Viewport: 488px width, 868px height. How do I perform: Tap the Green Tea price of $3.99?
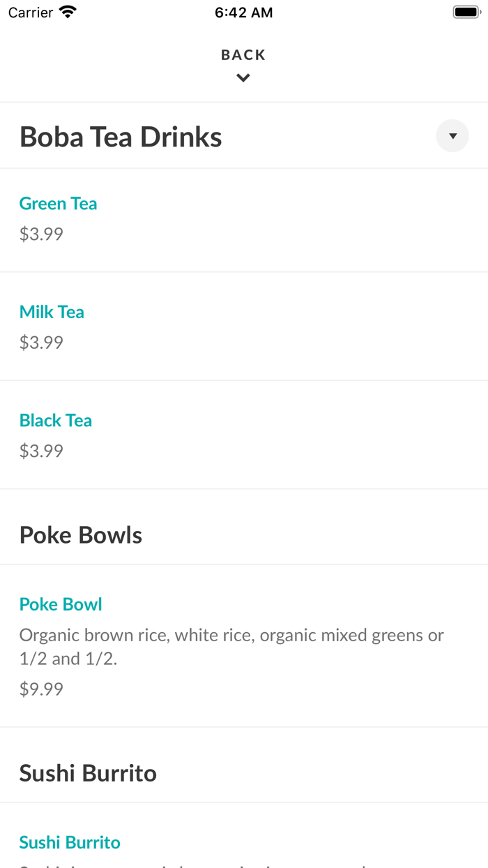tap(40, 233)
